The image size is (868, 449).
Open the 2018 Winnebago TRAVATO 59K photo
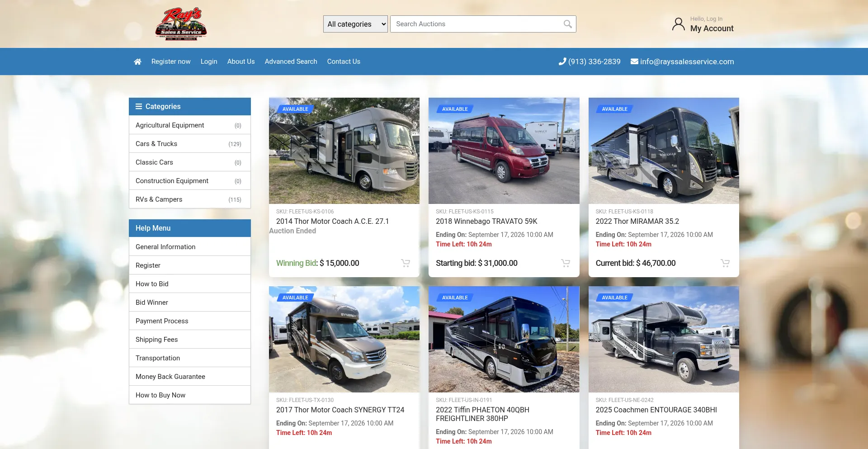pos(504,151)
